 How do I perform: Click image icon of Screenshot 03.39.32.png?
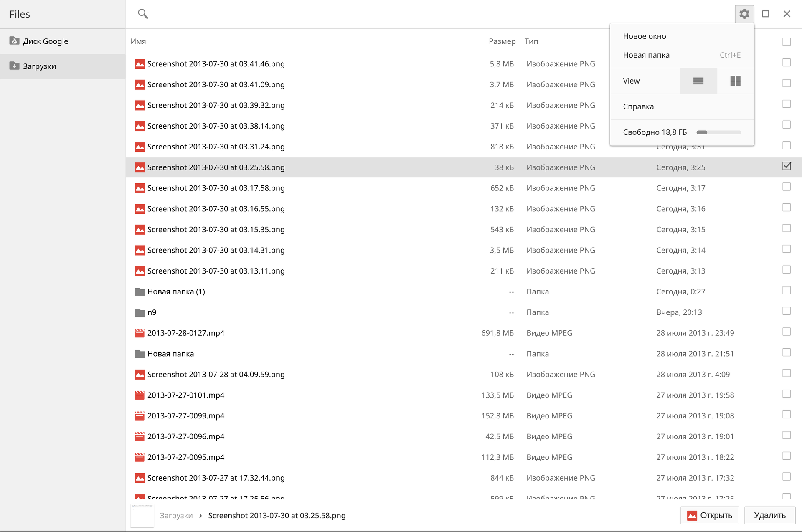coord(140,105)
